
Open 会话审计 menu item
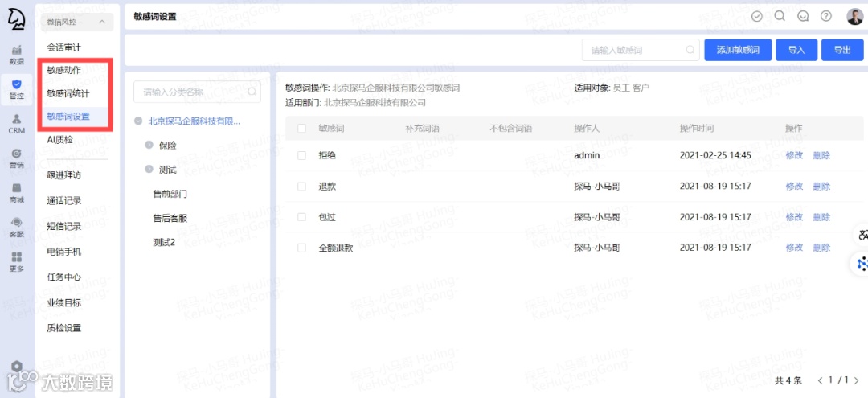click(64, 47)
